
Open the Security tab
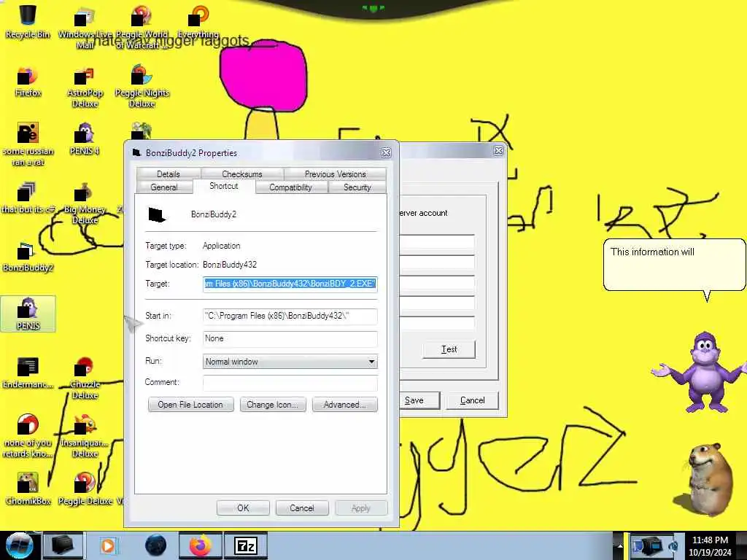tap(357, 187)
